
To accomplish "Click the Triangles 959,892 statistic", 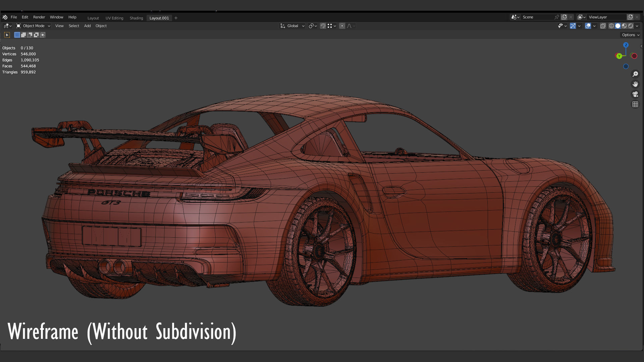I will pyautogui.click(x=19, y=72).
